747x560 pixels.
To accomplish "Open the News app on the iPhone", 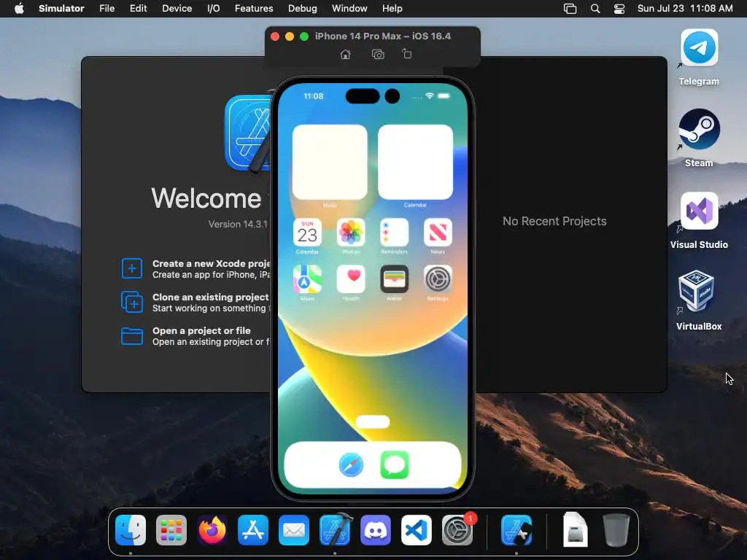I will 438,233.
